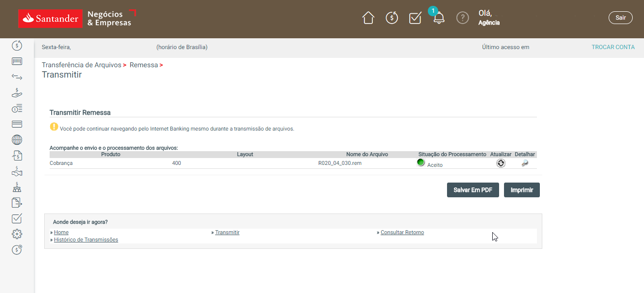644x293 pixels.
Task: Open details with Detalhar magnifier icon
Action: click(x=525, y=163)
